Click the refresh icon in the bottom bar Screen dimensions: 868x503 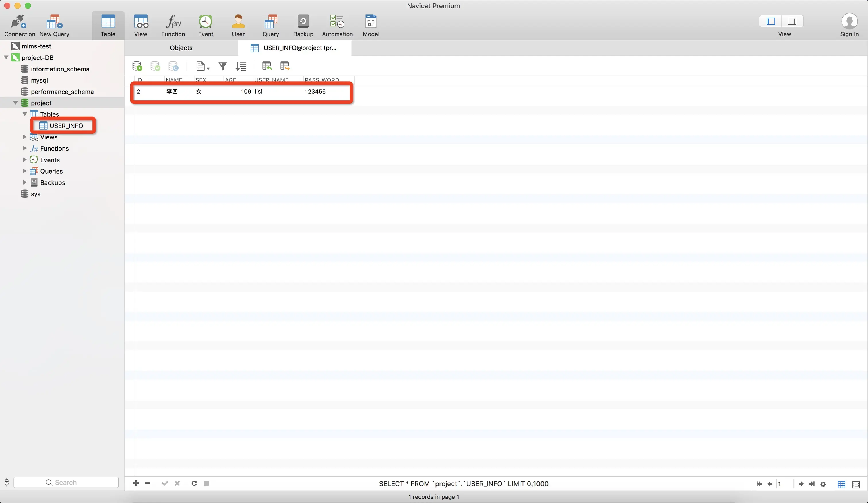click(x=194, y=483)
